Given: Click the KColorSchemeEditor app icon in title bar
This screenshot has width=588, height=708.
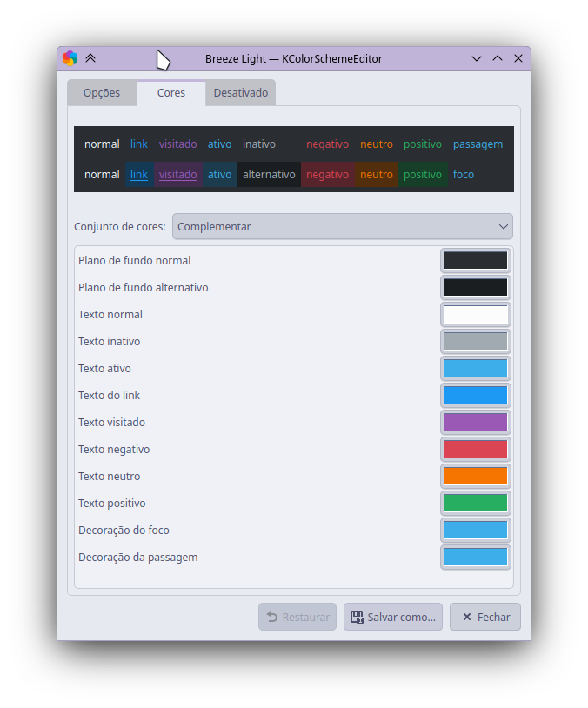Looking at the screenshot, I should [x=70, y=58].
